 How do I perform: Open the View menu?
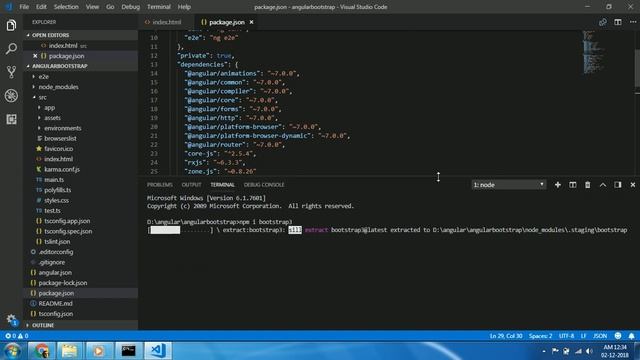92,7
